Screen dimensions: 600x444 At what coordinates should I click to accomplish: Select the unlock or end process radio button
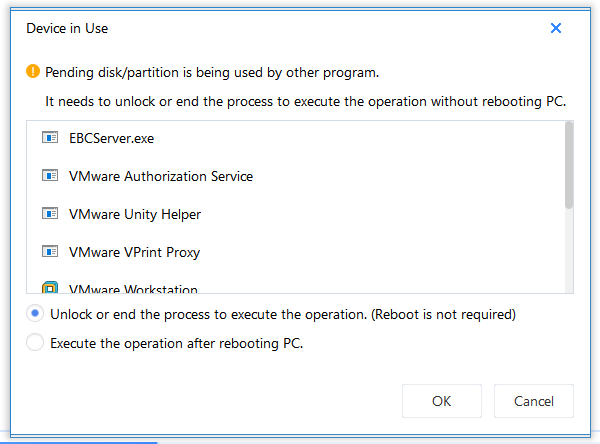(x=35, y=313)
